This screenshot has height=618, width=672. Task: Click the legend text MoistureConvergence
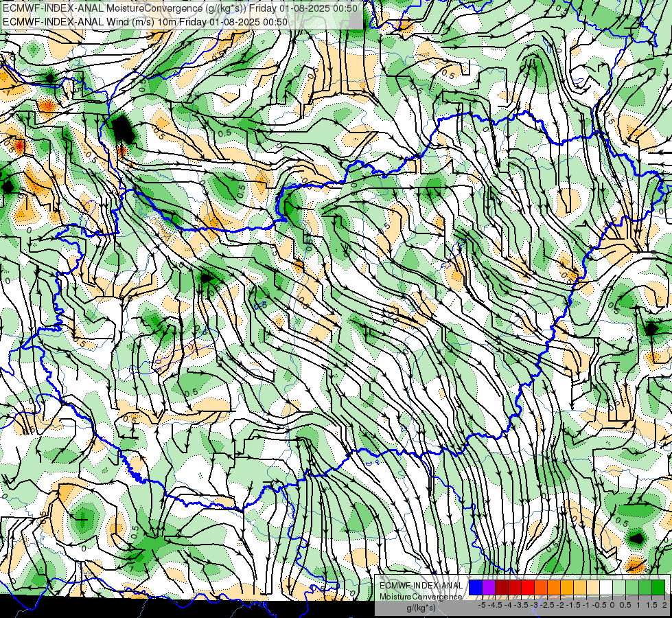point(421,597)
